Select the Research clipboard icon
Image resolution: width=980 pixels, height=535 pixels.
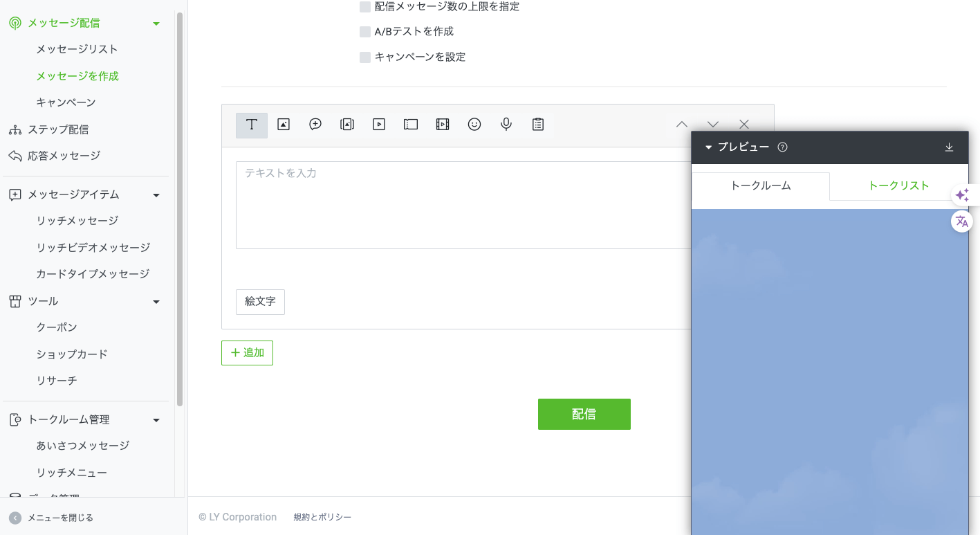click(538, 125)
